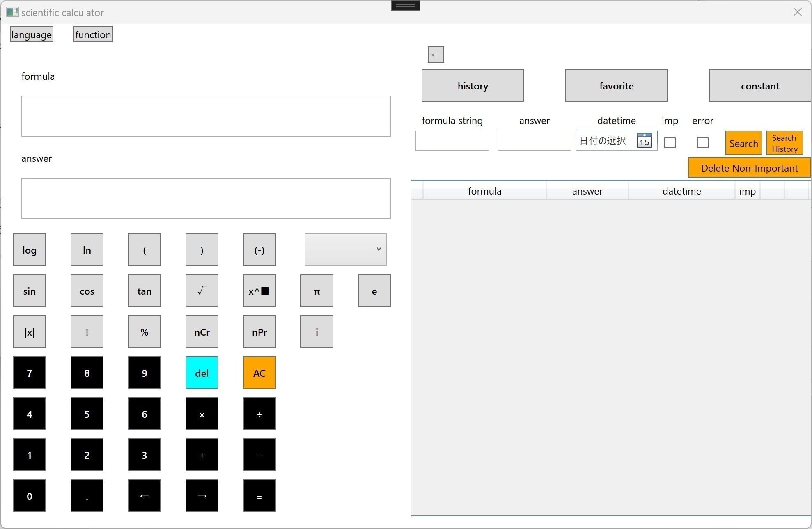Click the ÷ division key

tap(259, 414)
